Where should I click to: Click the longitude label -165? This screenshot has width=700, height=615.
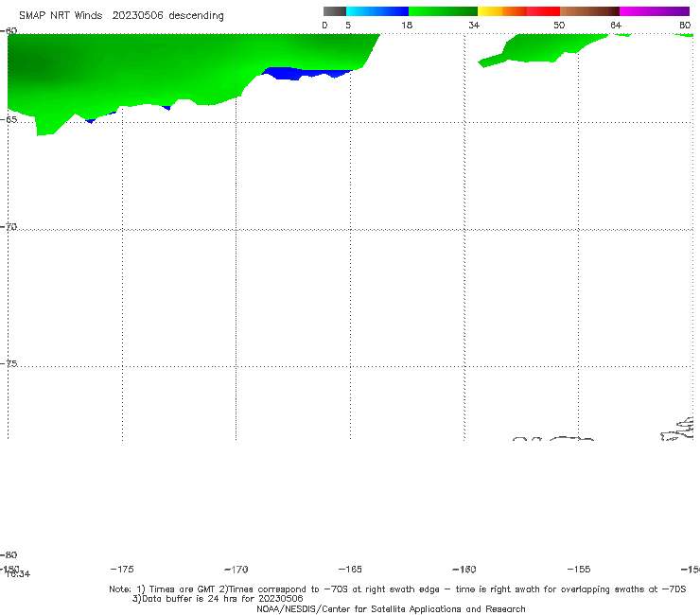pyautogui.click(x=350, y=570)
